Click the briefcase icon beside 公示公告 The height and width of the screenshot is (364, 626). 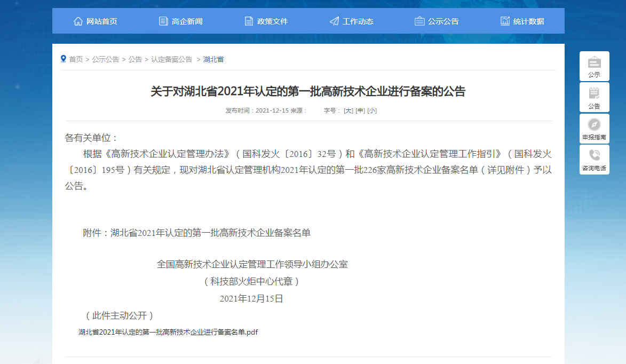(x=419, y=21)
